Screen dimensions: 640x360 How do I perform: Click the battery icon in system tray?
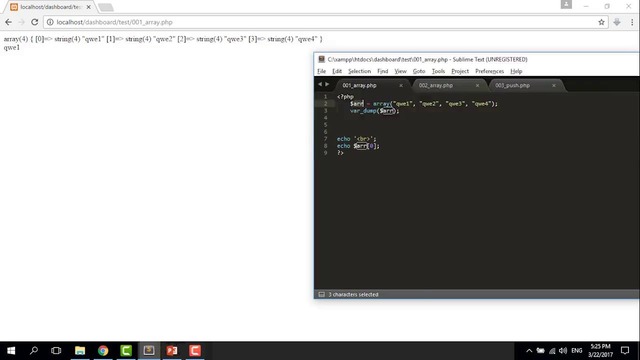(x=540, y=351)
